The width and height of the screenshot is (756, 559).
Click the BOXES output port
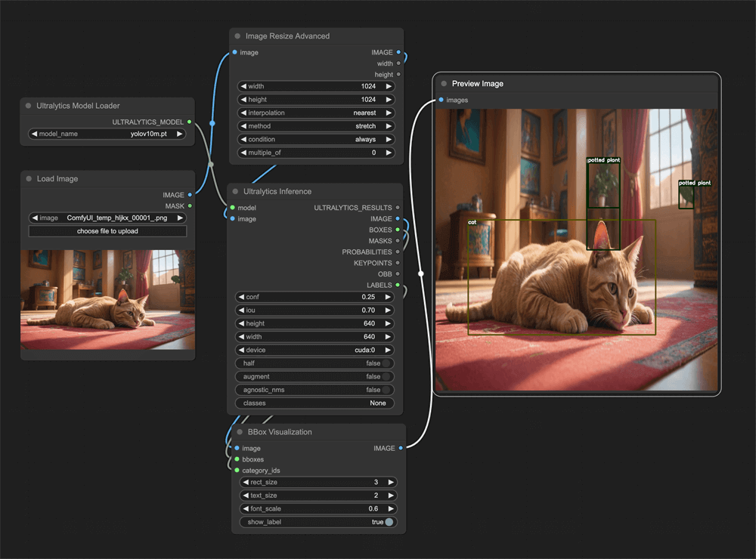[398, 230]
